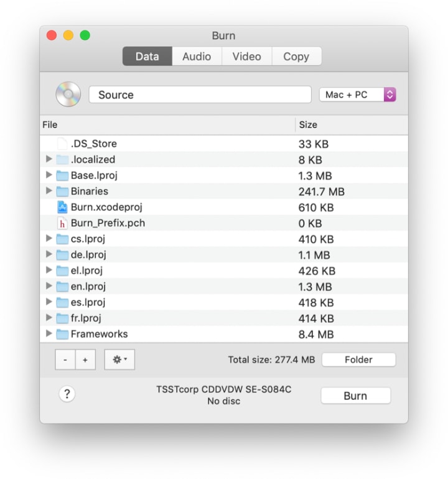
Task: Open the Mac + PC filesystem dropdown
Action: click(358, 95)
